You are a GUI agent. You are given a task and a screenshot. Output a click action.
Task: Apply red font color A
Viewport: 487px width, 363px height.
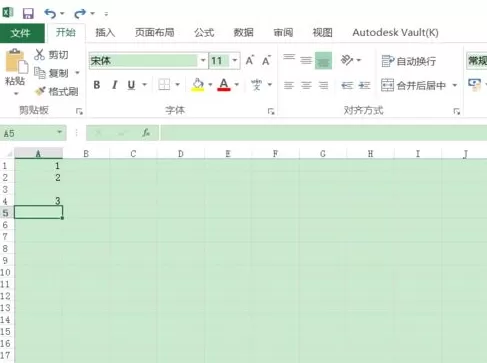click(x=224, y=85)
